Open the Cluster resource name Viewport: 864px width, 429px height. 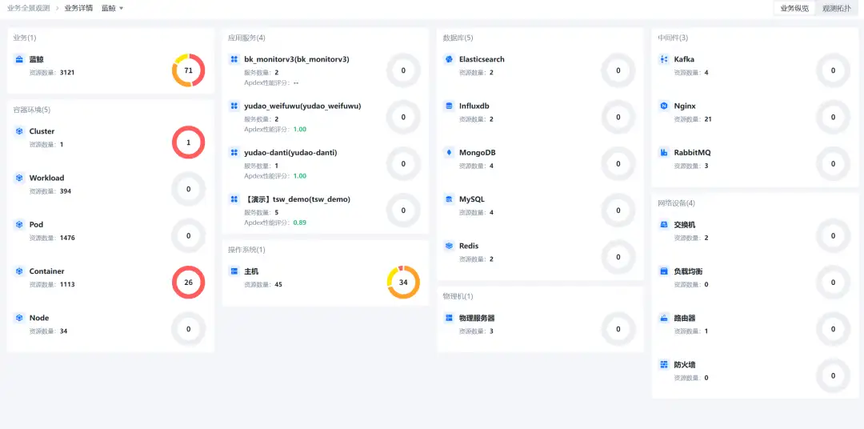coord(42,131)
